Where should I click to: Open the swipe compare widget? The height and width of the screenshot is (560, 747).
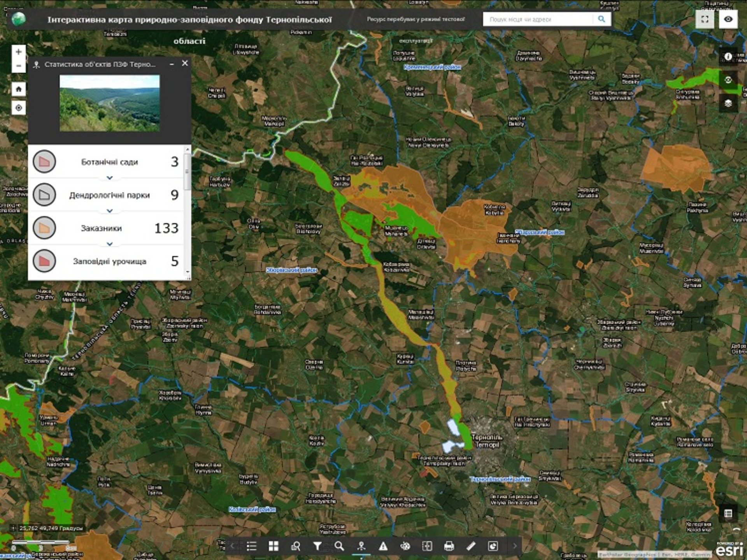pyautogui.click(x=427, y=546)
